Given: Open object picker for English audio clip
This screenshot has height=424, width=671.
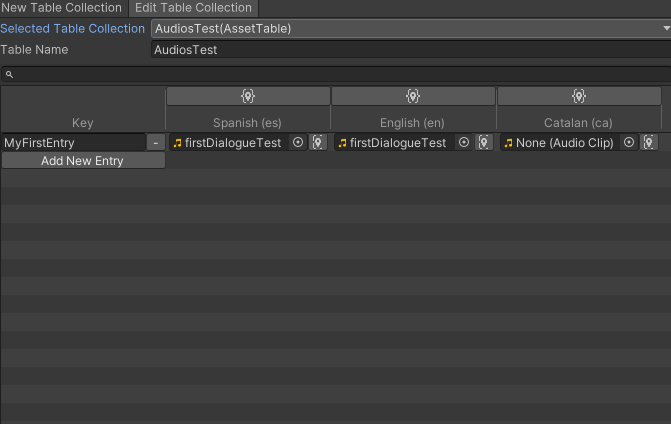Looking at the screenshot, I should (x=462, y=143).
